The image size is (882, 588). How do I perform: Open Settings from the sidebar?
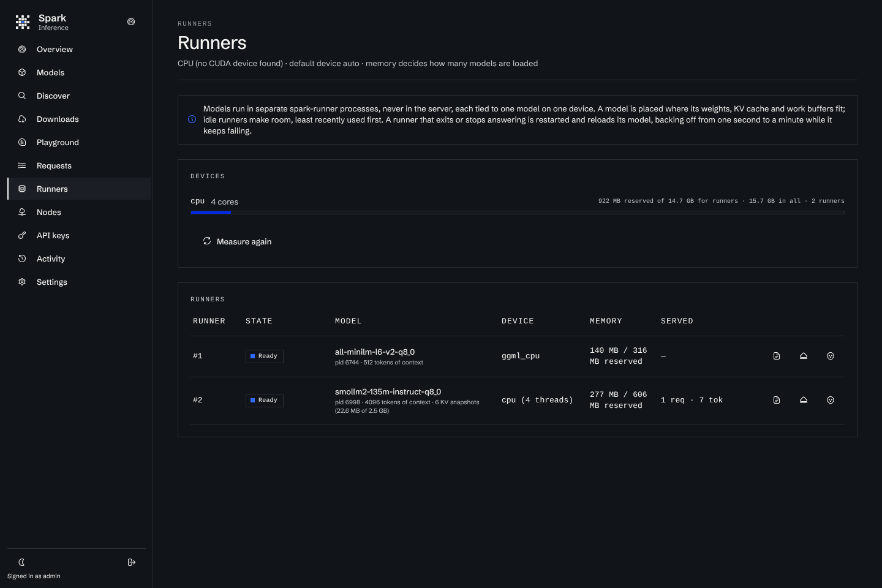[79, 282]
